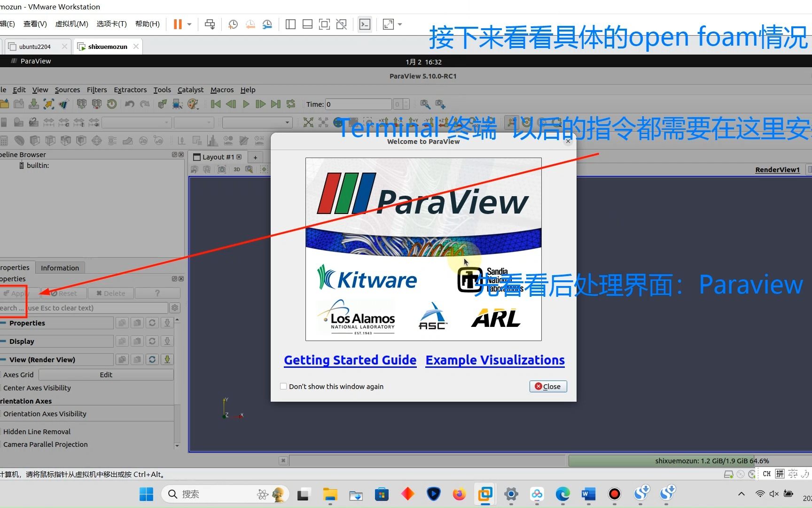Viewport: 812px width, 508px height.
Task: Click the Undo arrow icon
Action: 130,104
